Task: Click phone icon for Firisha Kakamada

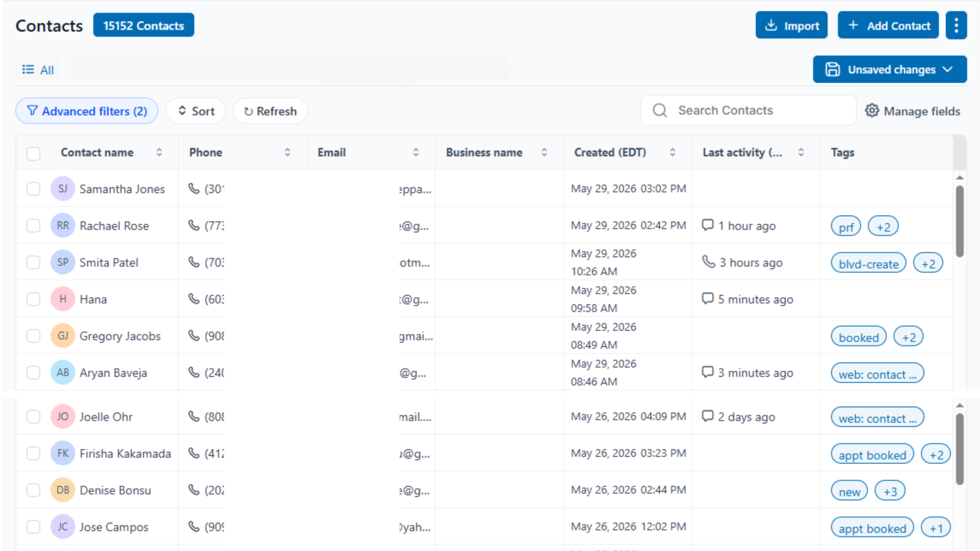Action: coord(194,453)
